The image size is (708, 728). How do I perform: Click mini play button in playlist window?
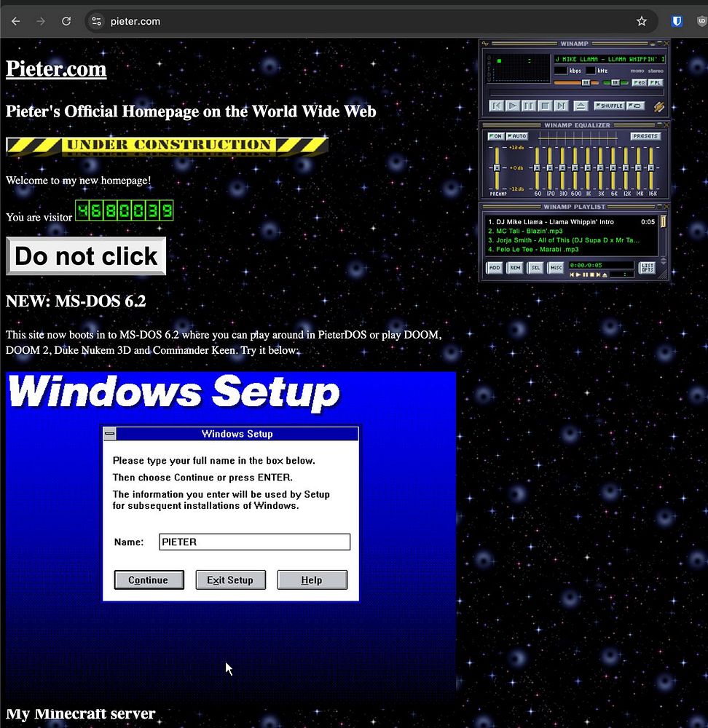(x=578, y=275)
